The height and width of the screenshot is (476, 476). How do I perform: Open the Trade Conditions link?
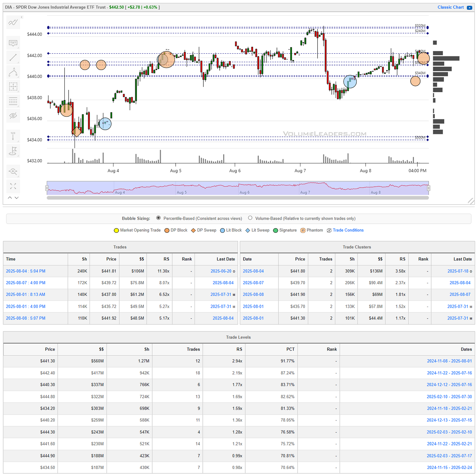348,230
